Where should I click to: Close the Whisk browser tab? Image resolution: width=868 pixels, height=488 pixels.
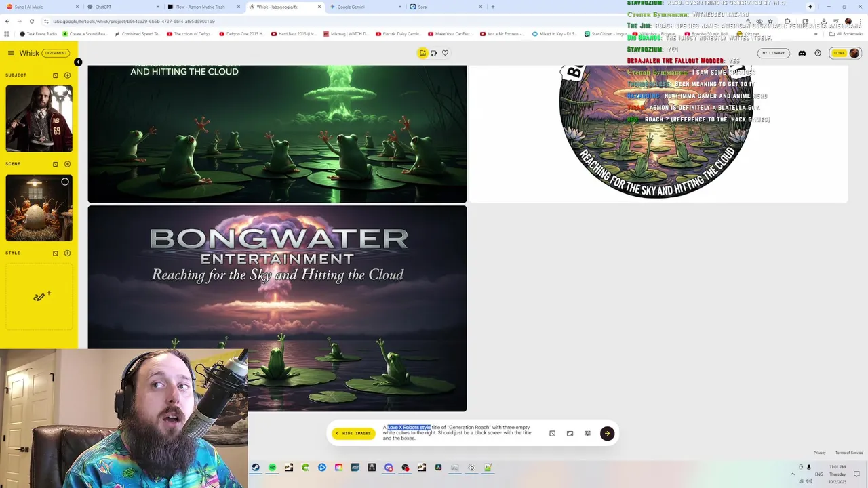(319, 7)
